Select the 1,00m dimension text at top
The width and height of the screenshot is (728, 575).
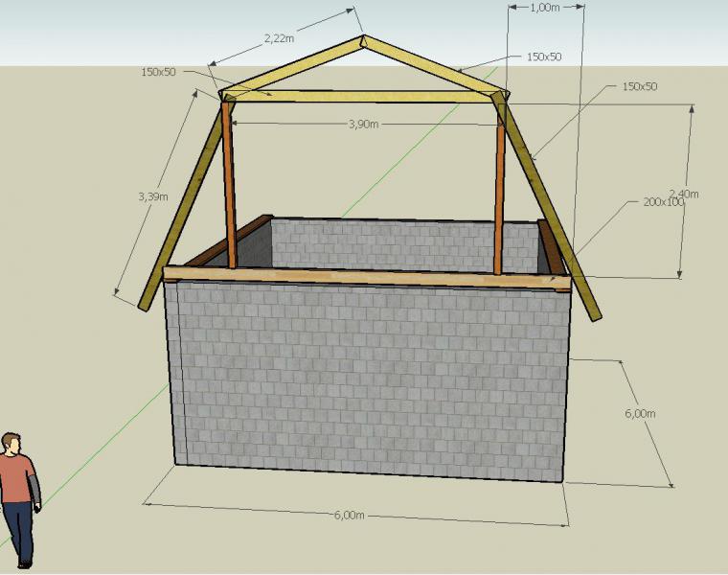544,7
